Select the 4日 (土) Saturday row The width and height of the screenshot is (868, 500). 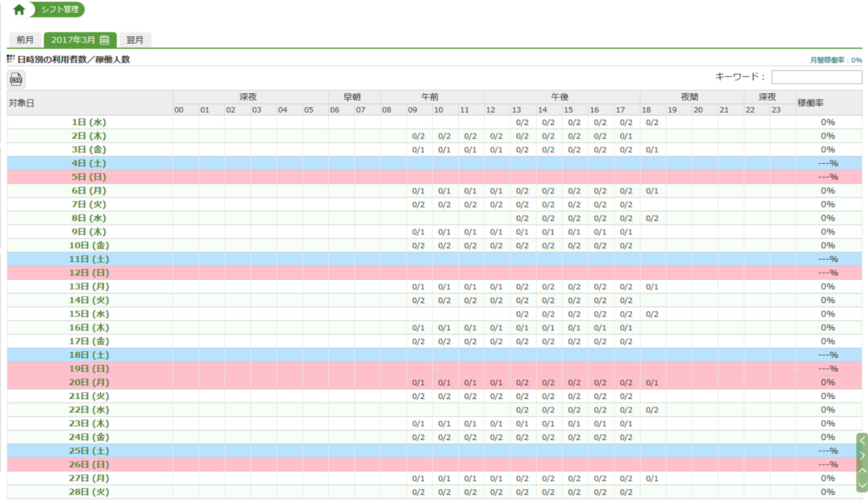[x=89, y=163]
